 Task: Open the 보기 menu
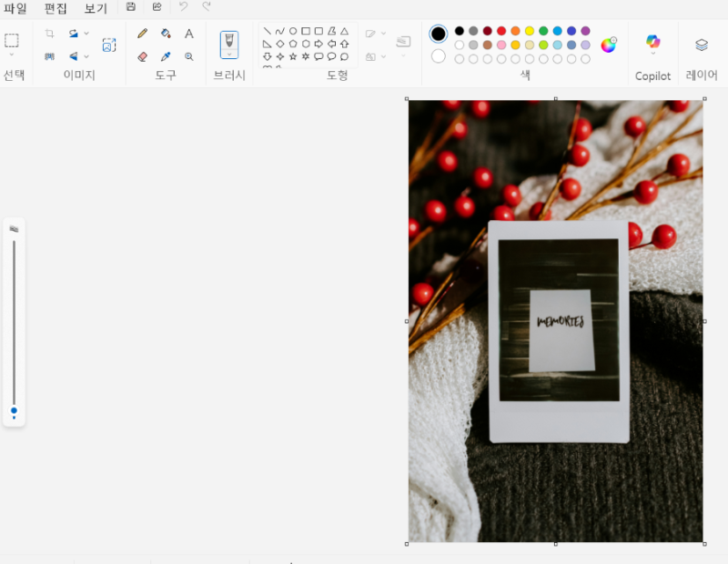tap(96, 8)
